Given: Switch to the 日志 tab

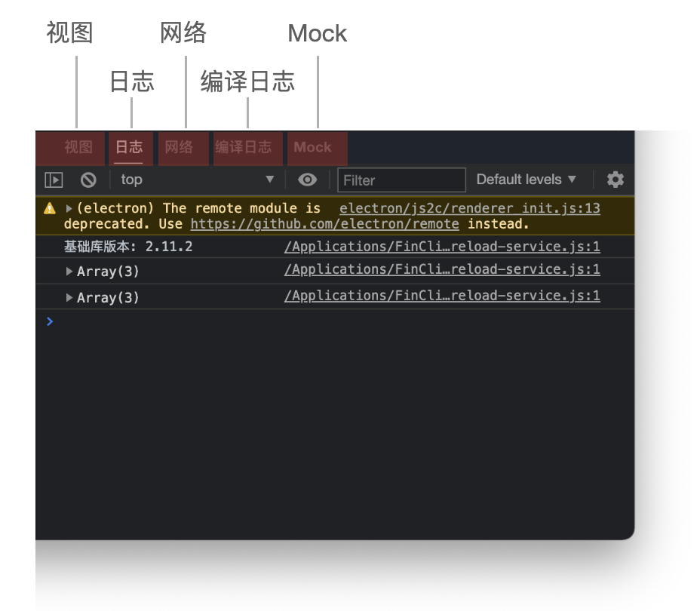Looking at the screenshot, I should pyautogui.click(x=130, y=148).
